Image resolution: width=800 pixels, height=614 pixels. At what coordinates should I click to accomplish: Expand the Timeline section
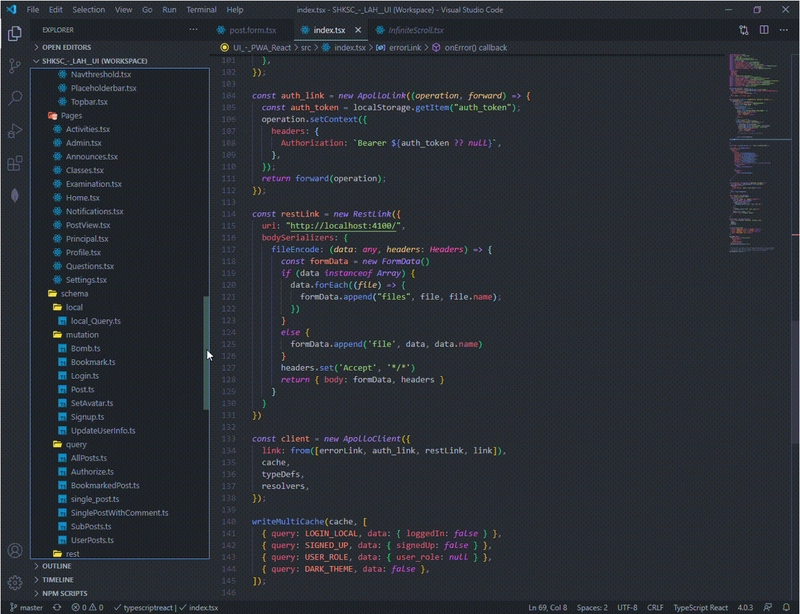(x=120, y=580)
